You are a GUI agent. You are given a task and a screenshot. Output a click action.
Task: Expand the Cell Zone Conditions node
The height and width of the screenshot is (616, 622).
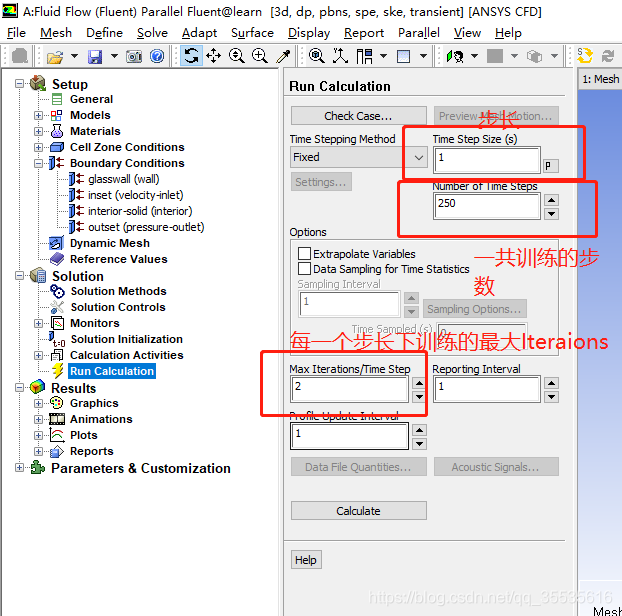click(x=38, y=147)
